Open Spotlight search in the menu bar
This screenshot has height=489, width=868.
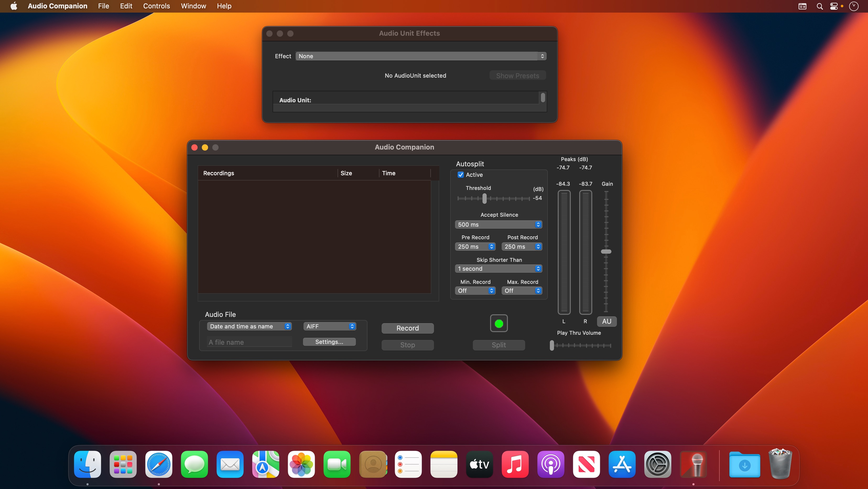[820, 6]
